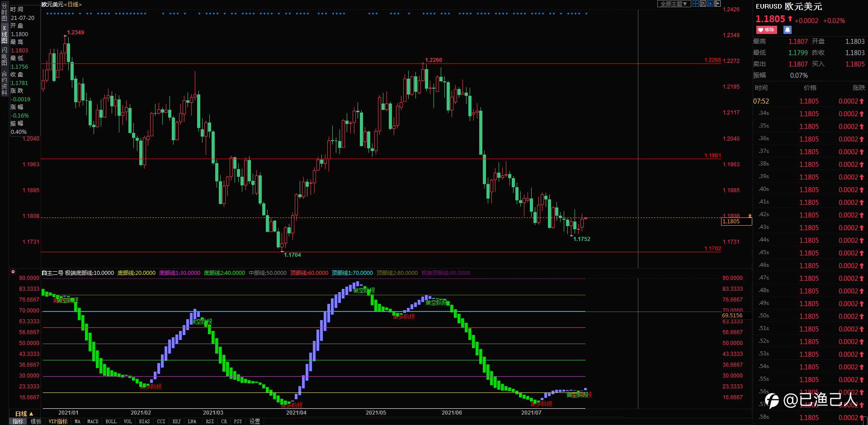The height and width of the screenshot is (425, 868).
Task: Select the MACD indicator
Action: 93,421
